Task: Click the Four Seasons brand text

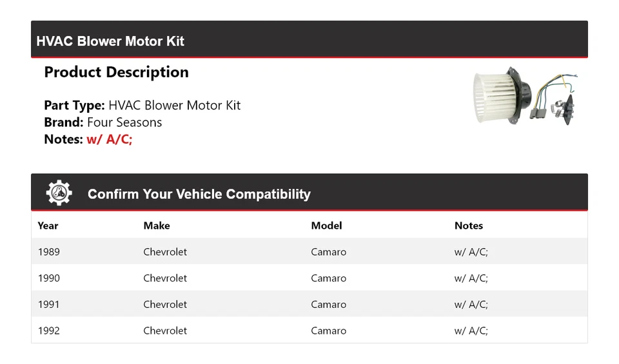Action: pyautogui.click(x=124, y=122)
